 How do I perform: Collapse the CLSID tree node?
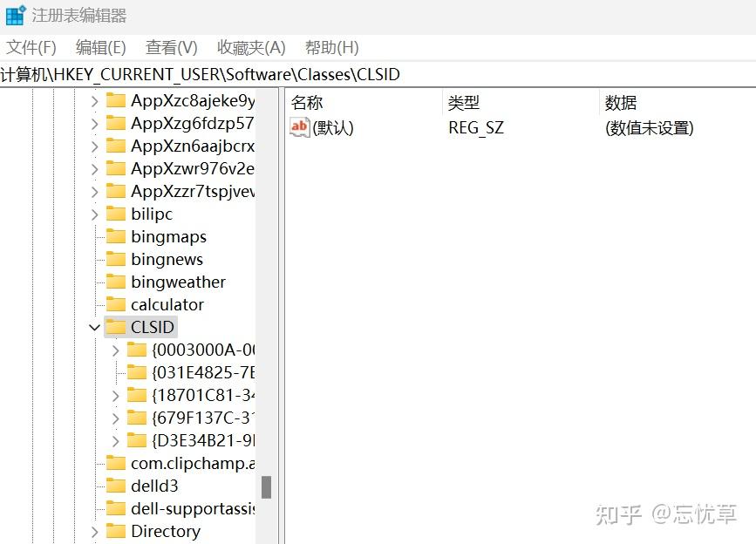(x=94, y=327)
